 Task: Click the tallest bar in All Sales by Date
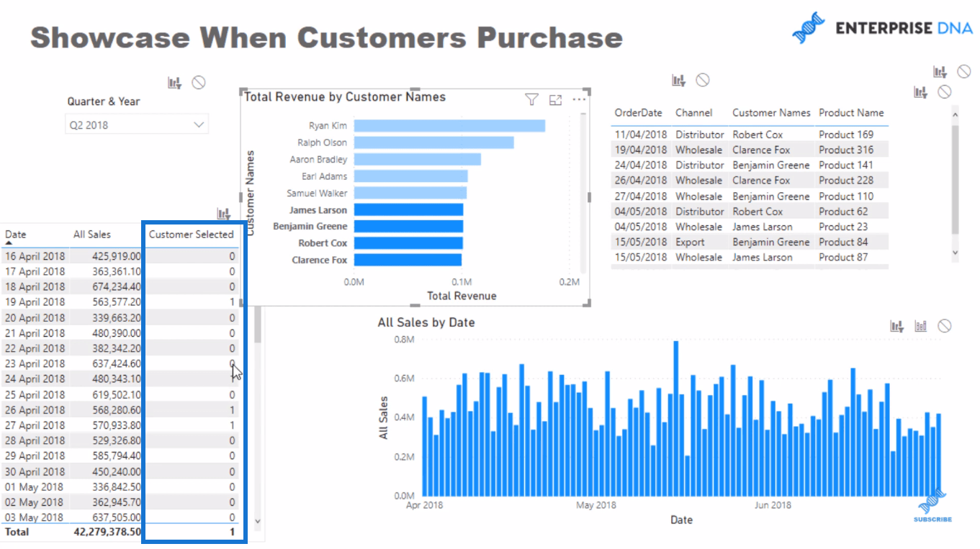676,418
